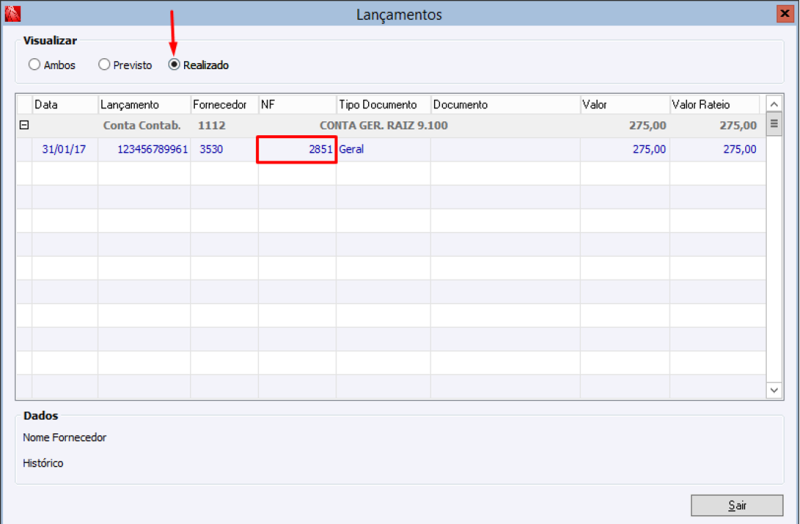The width and height of the screenshot is (800, 524).
Task: Click the Nome Fornecedor label
Action: 65,438
